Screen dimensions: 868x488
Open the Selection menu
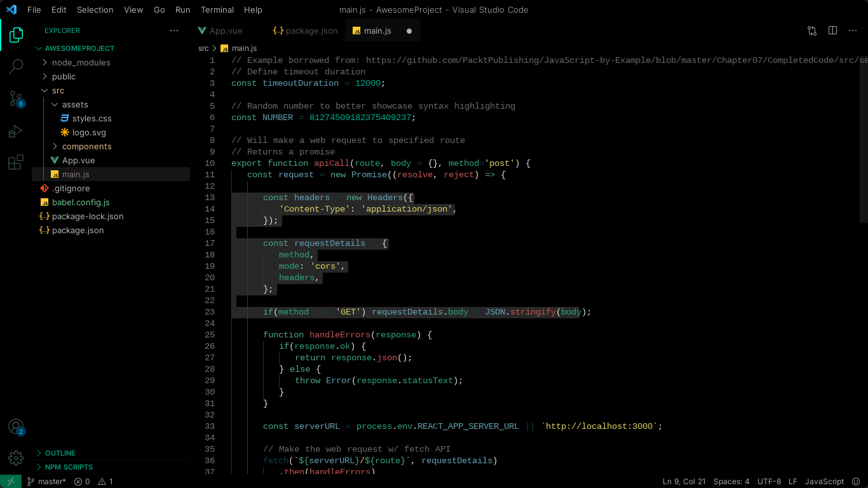(95, 10)
